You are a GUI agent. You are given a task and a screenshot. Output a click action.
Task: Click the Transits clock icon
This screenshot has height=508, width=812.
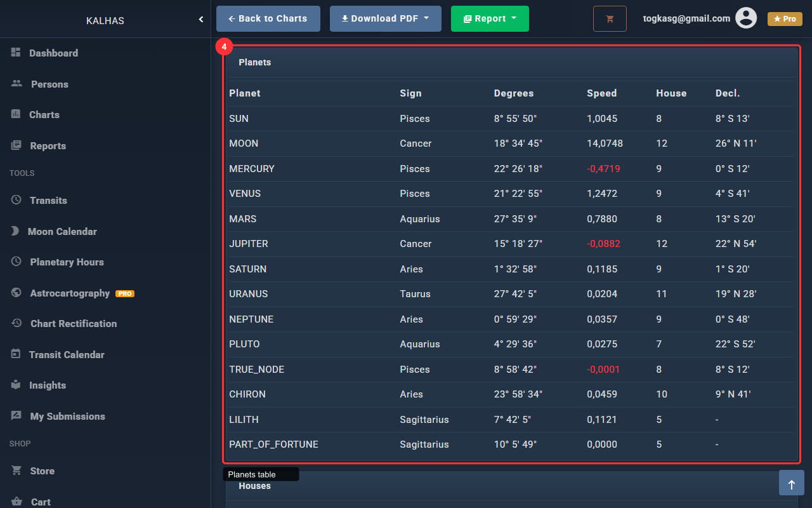(x=16, y=200)
